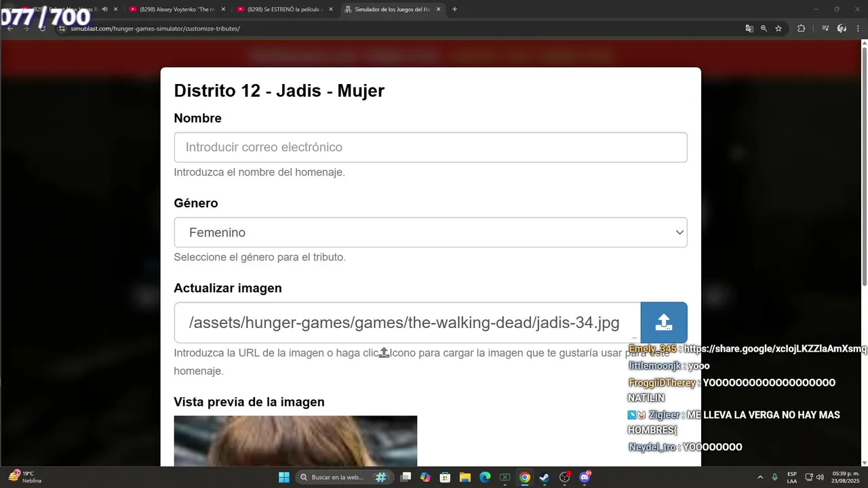Click the image URL field with jadis-34.jpg

pos(408,323)
